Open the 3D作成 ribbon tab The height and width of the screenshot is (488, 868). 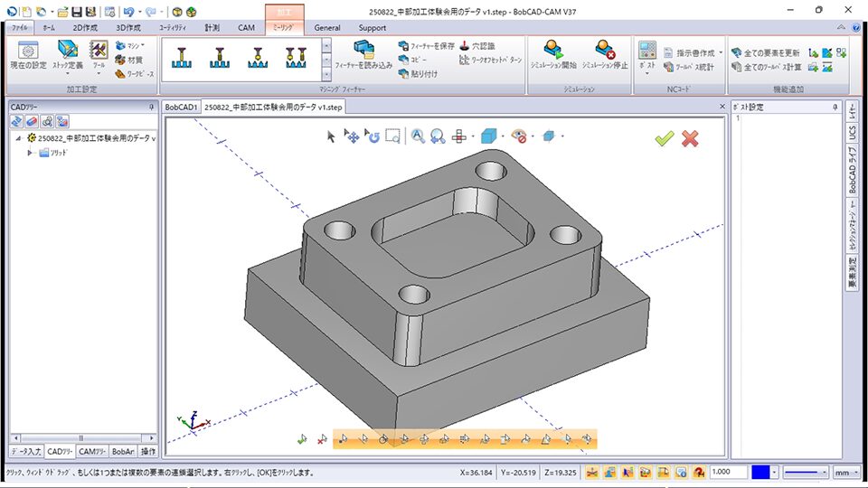(x=127, y=27)
